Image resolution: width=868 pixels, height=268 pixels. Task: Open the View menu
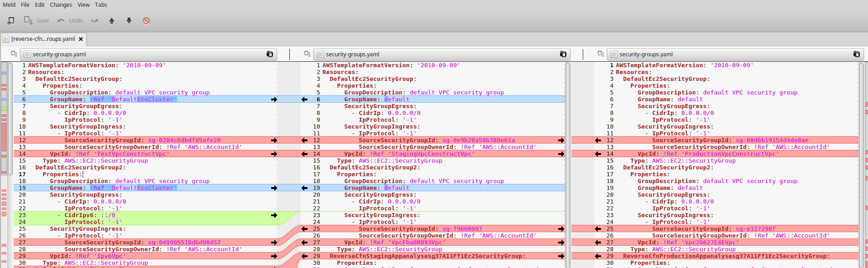84,5
